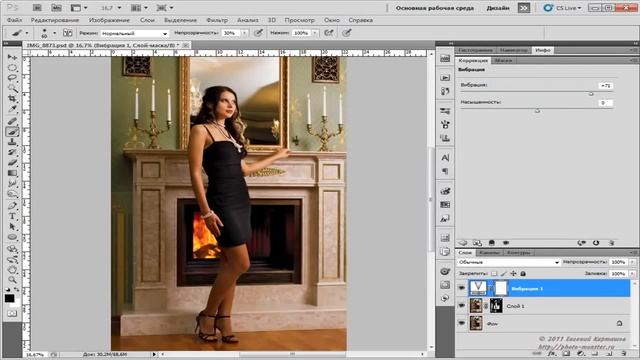
Task: Add layer style fx icon
Action: pos(552,353)
